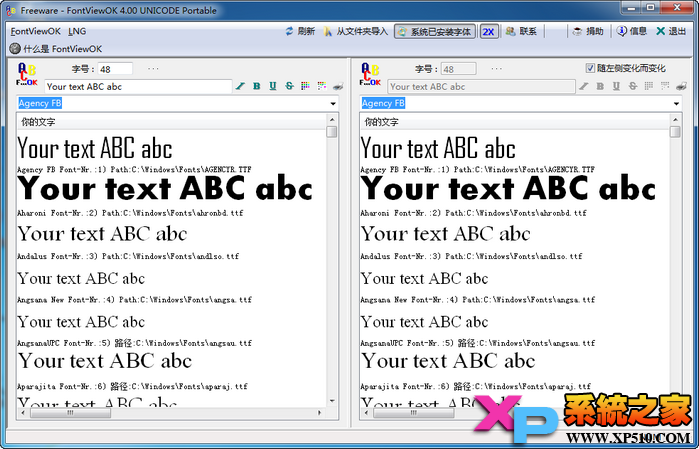The width and height of the screenshot is (699, 449).
Task: Click the ABC FontViewOK logo in right panel
Action: tap(370, 74)
